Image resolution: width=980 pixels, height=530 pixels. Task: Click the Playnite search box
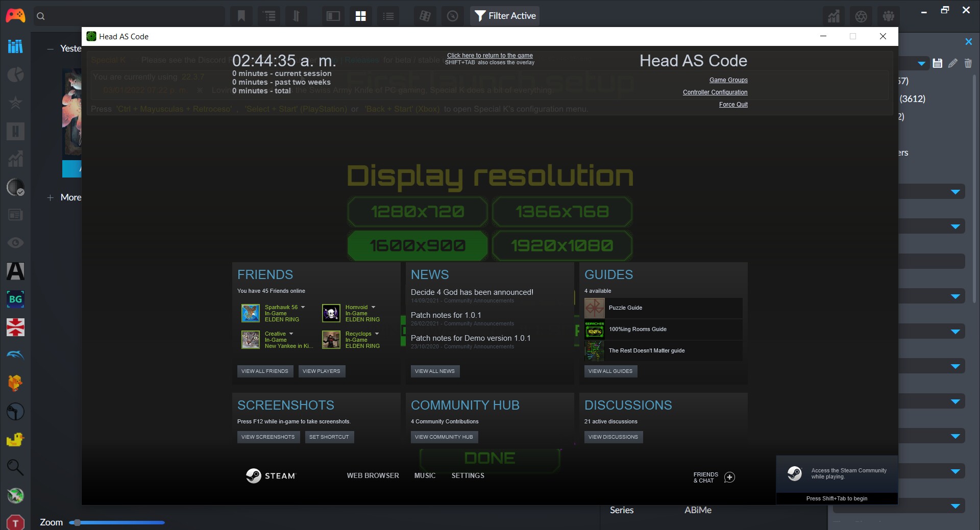129,16
